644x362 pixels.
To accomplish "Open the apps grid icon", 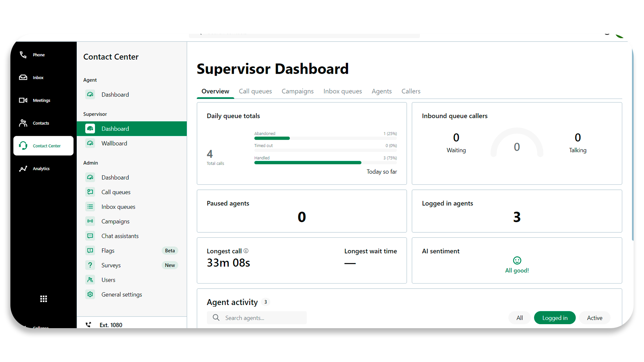I will coord(44,299).
